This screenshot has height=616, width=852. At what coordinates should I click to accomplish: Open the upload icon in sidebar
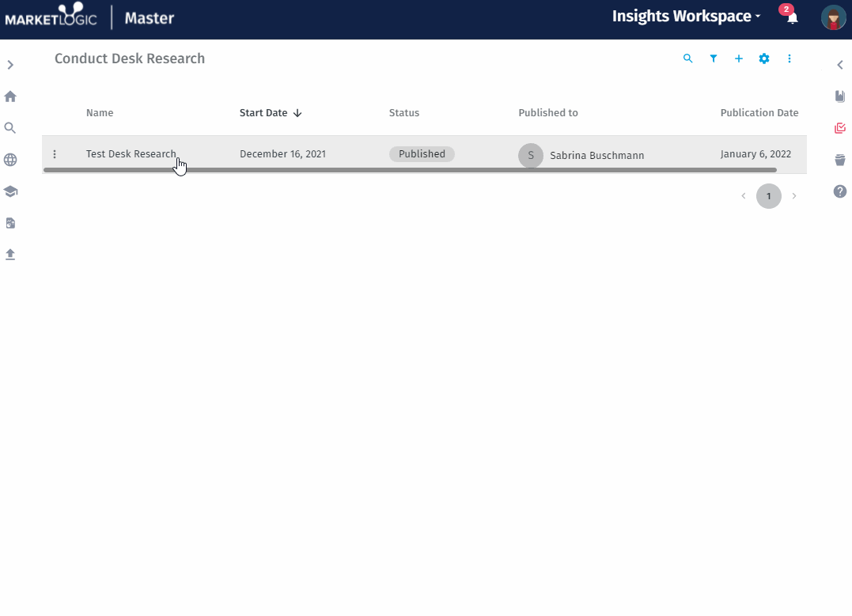click(9, 254)
